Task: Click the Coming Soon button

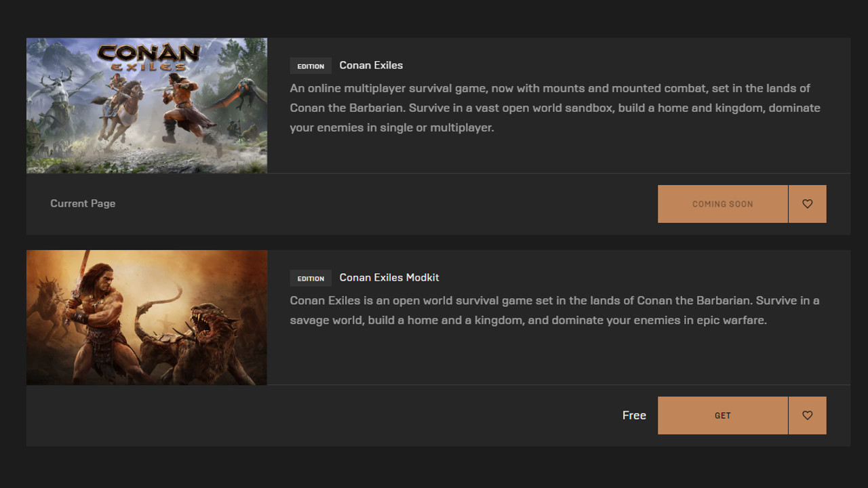Action: [722, 204]
